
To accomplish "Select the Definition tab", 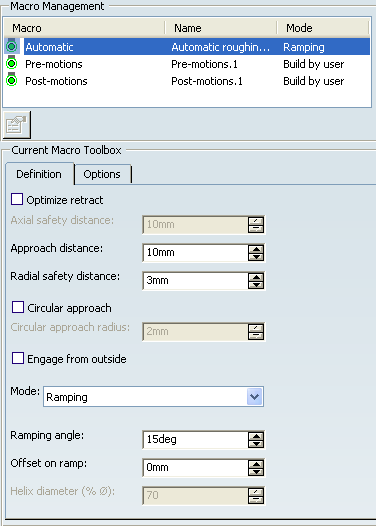I will [x=39, y=174].
